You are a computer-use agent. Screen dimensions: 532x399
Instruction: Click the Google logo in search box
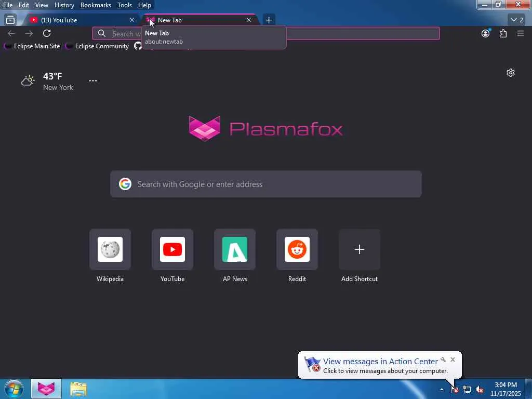pyautogui.click(x=125, y=184)
